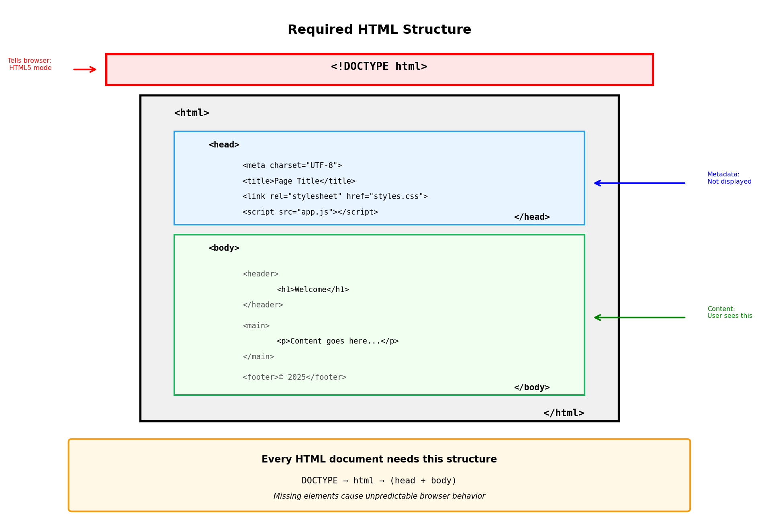This screenshot has width=760, height=532.
Task: Select the <!DOCTYPE html> declaration text
Action: [379, 67]
